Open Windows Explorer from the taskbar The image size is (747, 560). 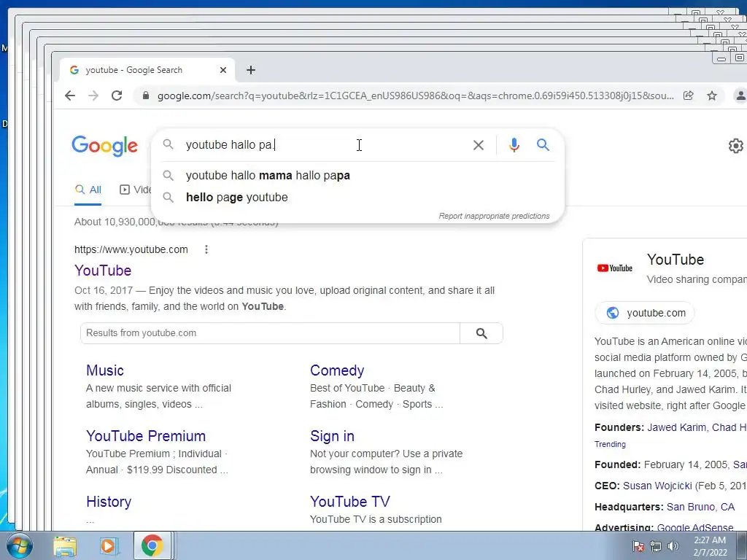point(65,546)
